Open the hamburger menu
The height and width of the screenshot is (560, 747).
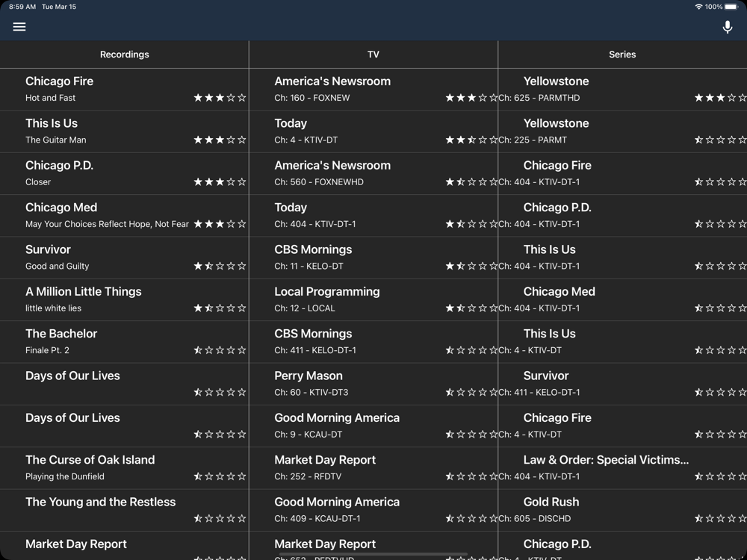coord(19,27)
